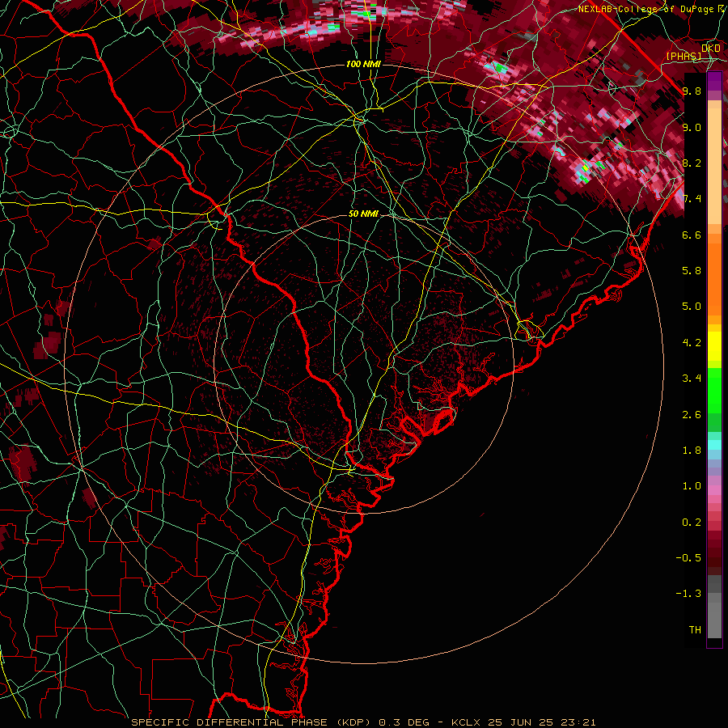The height and width of the screenshot is (728, 728).
Task: Click the 3.4 value on the color scale
Action: (x=692, y=379)
